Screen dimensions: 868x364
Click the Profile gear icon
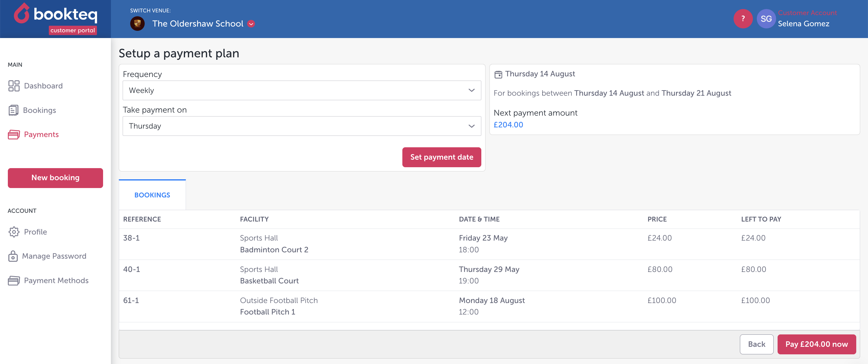14,232
